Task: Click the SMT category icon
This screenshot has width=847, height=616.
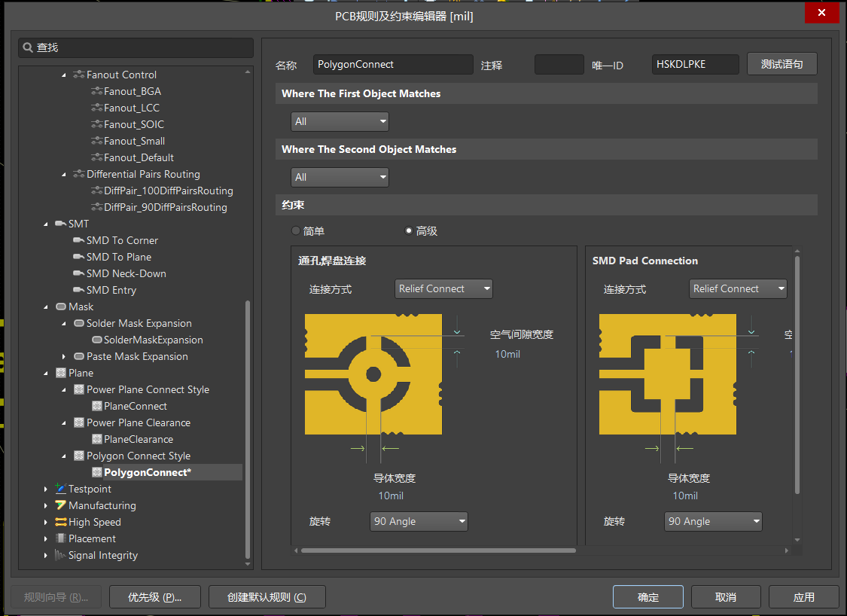Action: 61,224
